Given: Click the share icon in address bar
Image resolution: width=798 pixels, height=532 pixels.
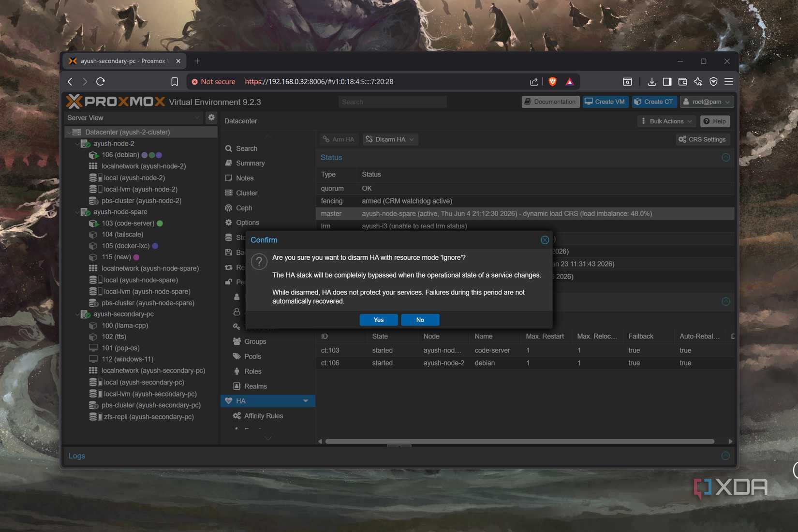Looking at the screenshot, I should [x=534, y=82].
